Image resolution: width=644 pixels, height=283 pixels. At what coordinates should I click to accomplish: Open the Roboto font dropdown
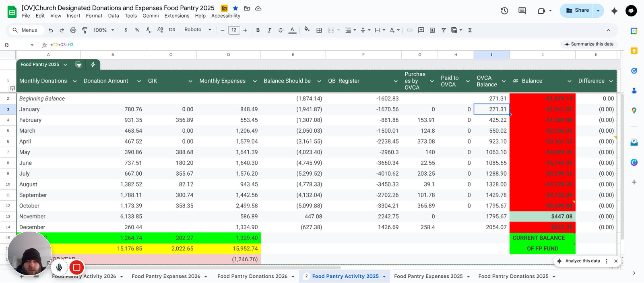198,30
